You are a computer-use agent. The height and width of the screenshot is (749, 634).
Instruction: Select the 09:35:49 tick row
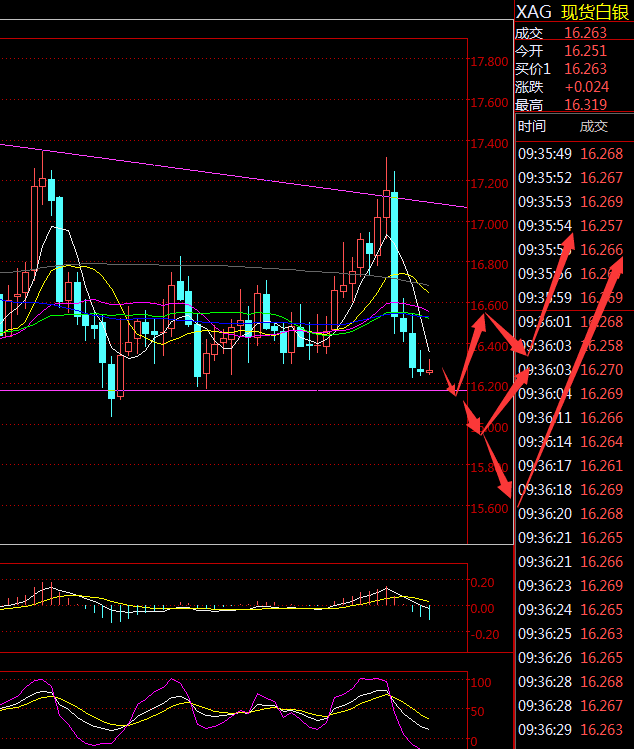tap(573, 154)
